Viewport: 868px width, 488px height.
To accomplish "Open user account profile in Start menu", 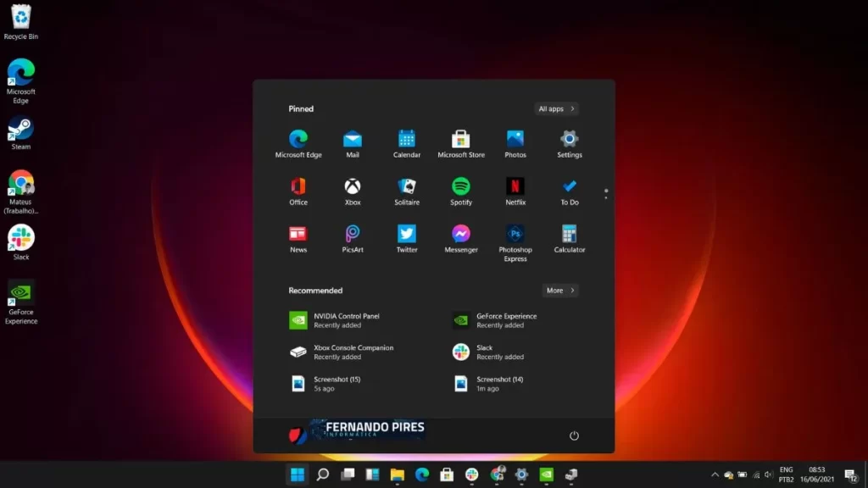I will (x=357, y=431).
